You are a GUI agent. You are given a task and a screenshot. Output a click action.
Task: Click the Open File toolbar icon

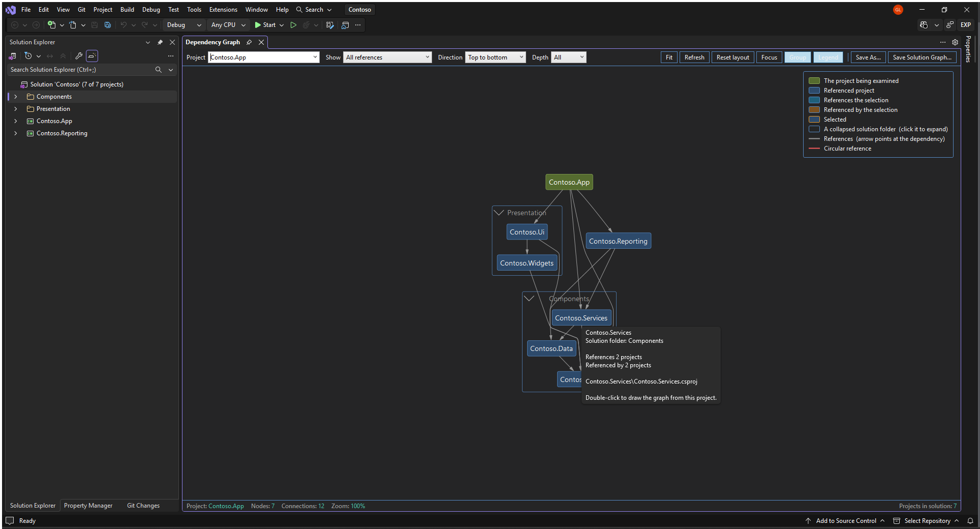tap(73, 25)
